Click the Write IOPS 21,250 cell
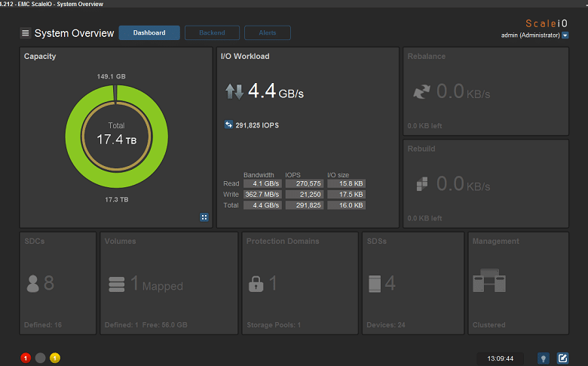Viewport: 588px width, 366px height. [305, 195]
